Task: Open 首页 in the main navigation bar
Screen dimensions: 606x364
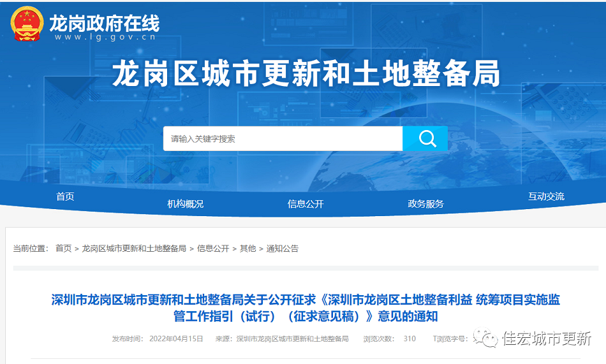Action: pos(65,196)
